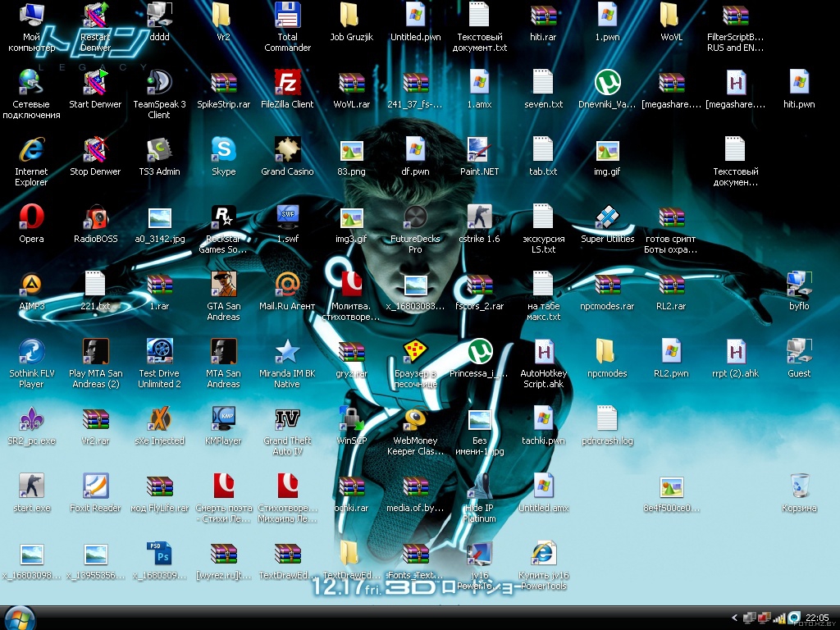Select the Grand Theft Auto IV icon

tap(287, 418)
